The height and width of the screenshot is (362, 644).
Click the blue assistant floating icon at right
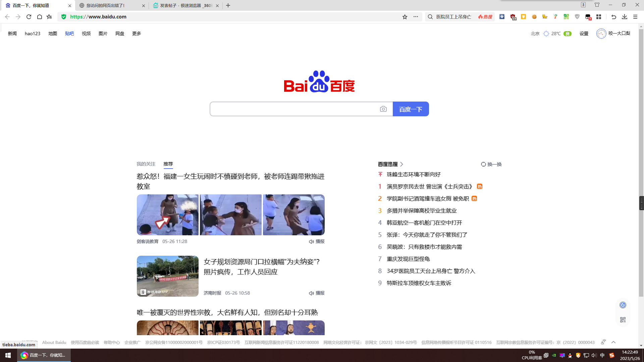click(x=623, y=305)
